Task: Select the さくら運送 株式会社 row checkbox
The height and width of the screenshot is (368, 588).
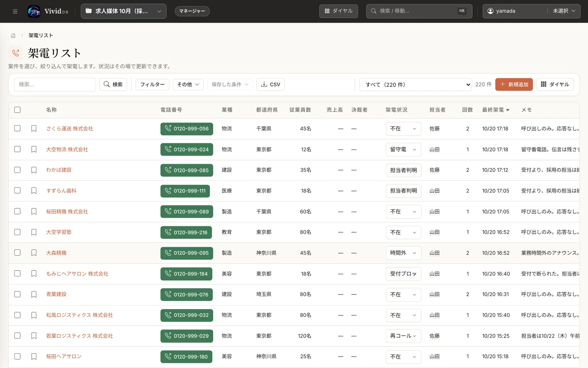Action: tap(17, 128)
